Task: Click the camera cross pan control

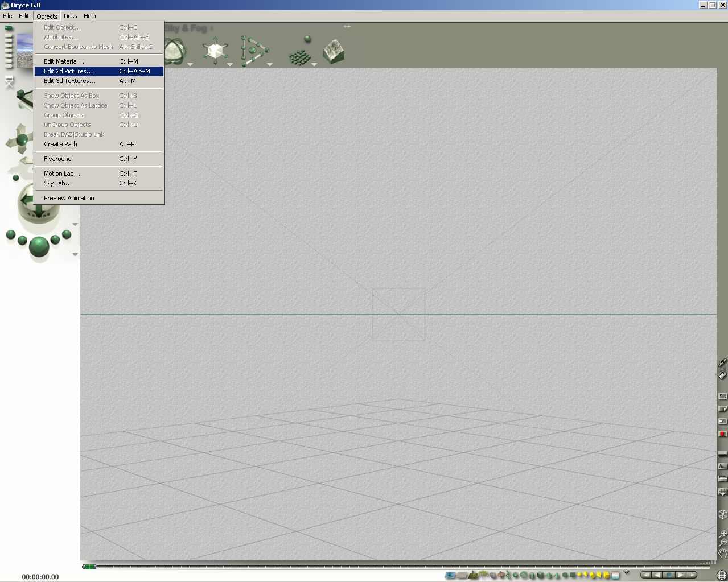Action: (22, 138)
